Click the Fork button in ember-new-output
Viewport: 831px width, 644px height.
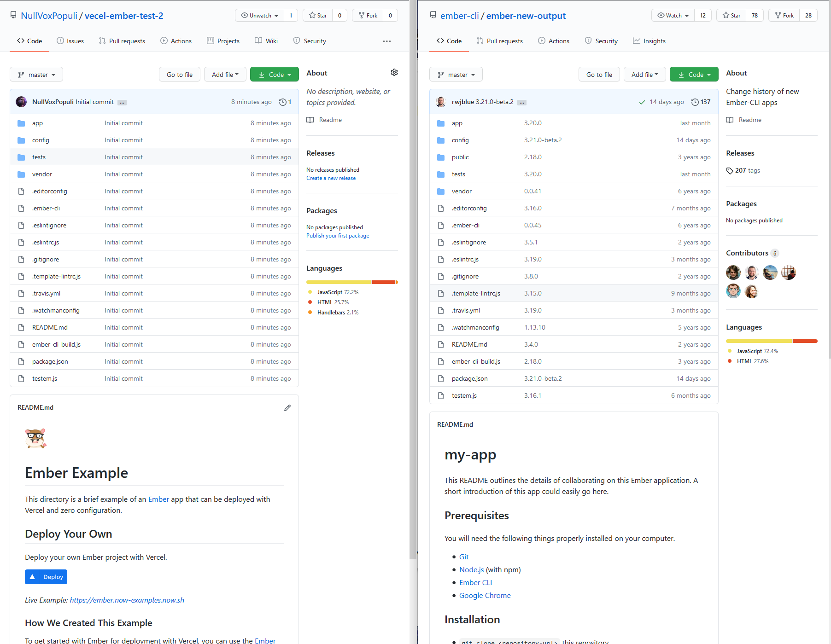click(784, 15)
